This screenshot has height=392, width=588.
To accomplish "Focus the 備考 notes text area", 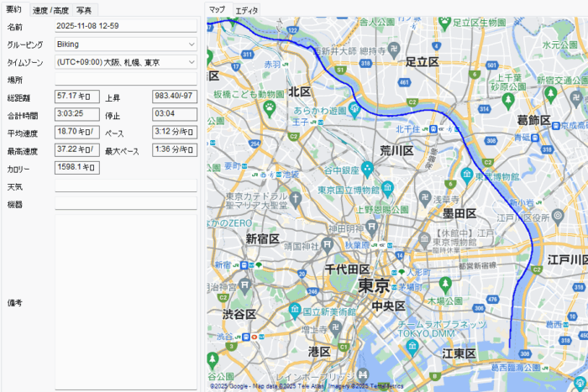I will (x=125, y=301).
